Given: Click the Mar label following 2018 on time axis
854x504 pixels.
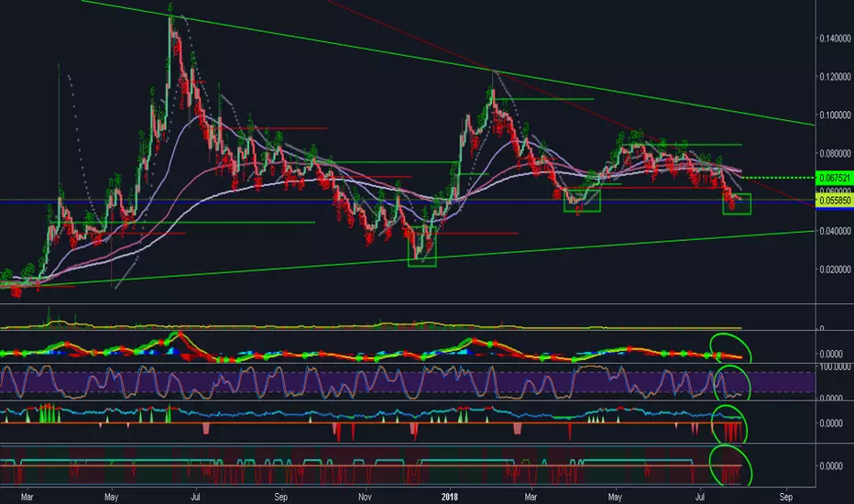Looking at the screenshot, I should [531, 497].
